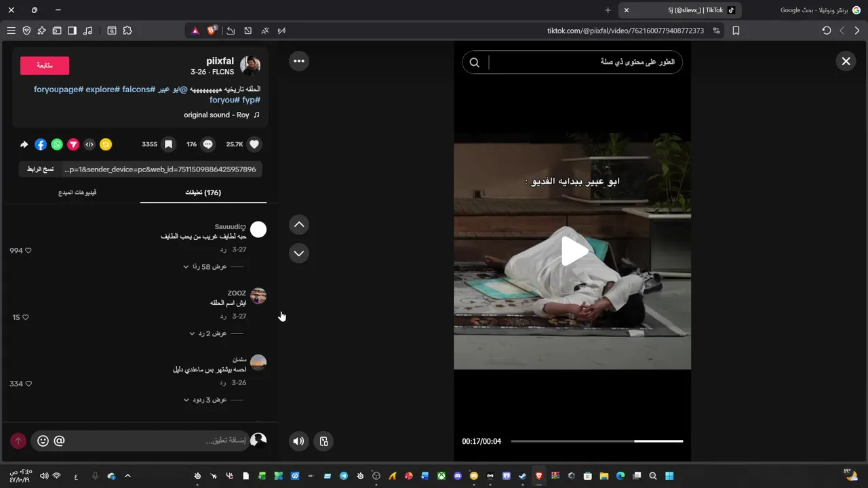Go to next video with down arrow
Image resolution: width=868 pixels, height=488 pixels.
click(x=299, y=253)
